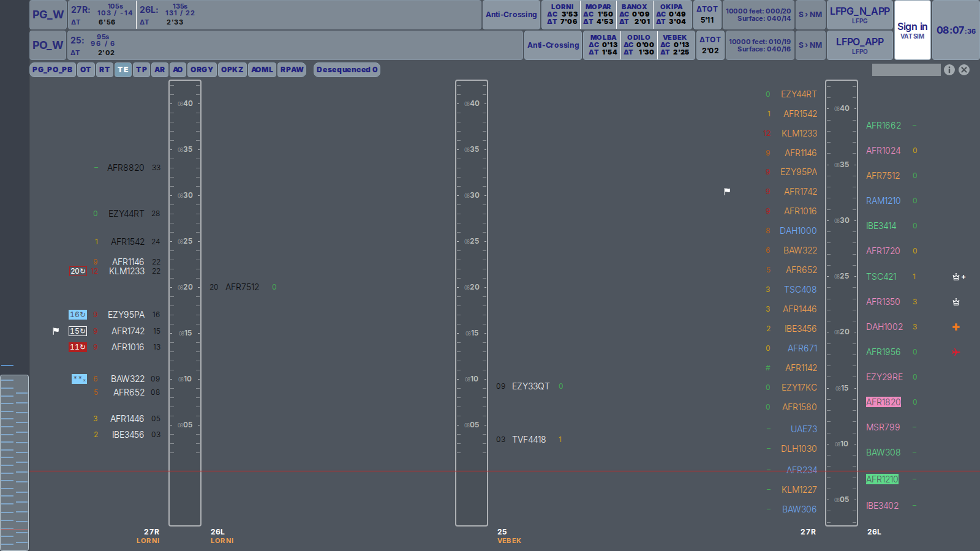Viewport: 980px width, 551px height.
Task: Select TVF4418 on the runway 25 timeline
Action: (x=529, y=440)
